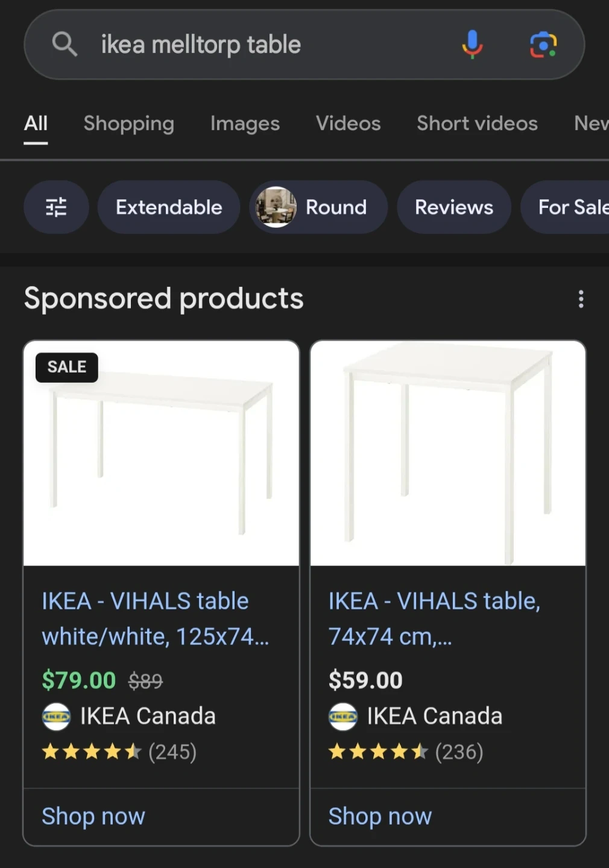Focus the search field with 'ikea melltorp table'
Screen dimensions: 609x868
point(265,45)
